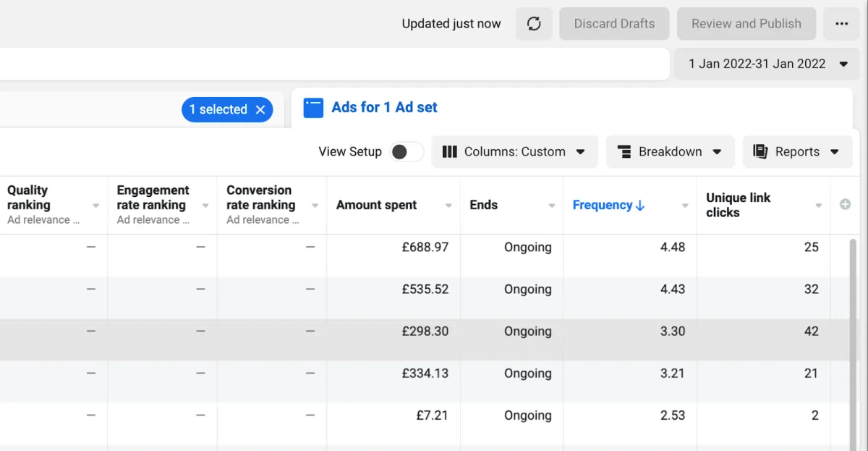Open the Columns: Custom dropdown
Screen dimensions: 868x451
pyautogui.click(x=515, y=151)
